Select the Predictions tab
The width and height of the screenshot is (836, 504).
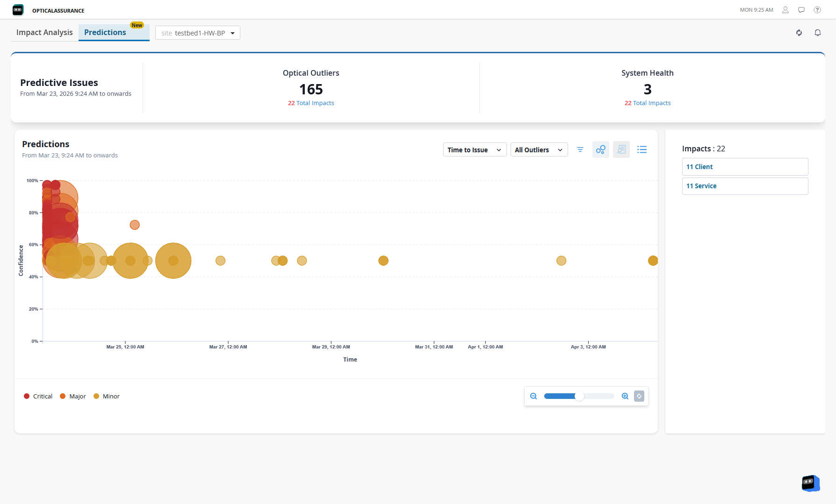(105, 32)
